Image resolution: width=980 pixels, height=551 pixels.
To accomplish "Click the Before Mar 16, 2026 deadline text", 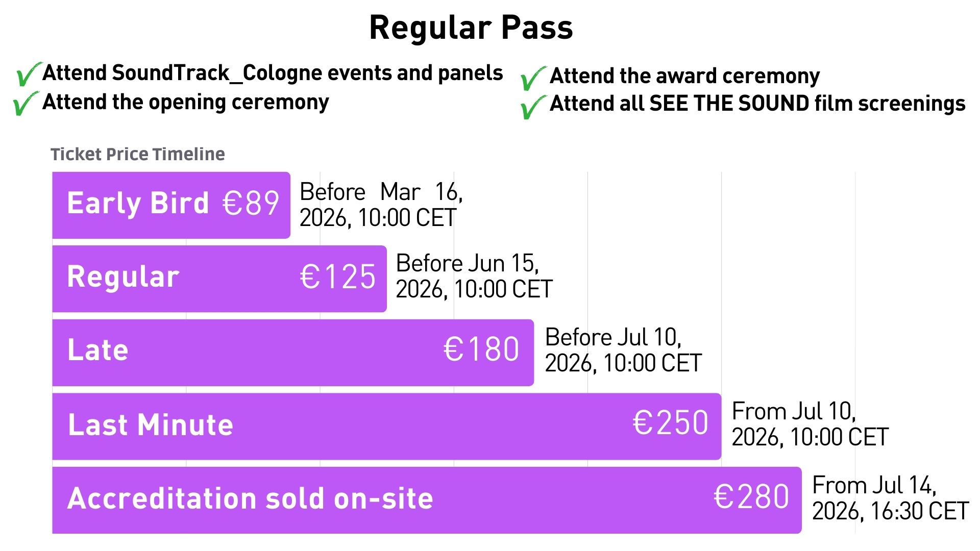I will click(381, 205).
